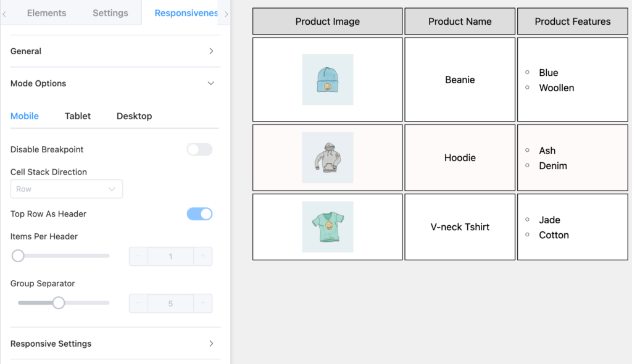This screenshot has width=632, height=364.
Task: Click the V-neck Tshirt product image
Action: pos(328,227)
